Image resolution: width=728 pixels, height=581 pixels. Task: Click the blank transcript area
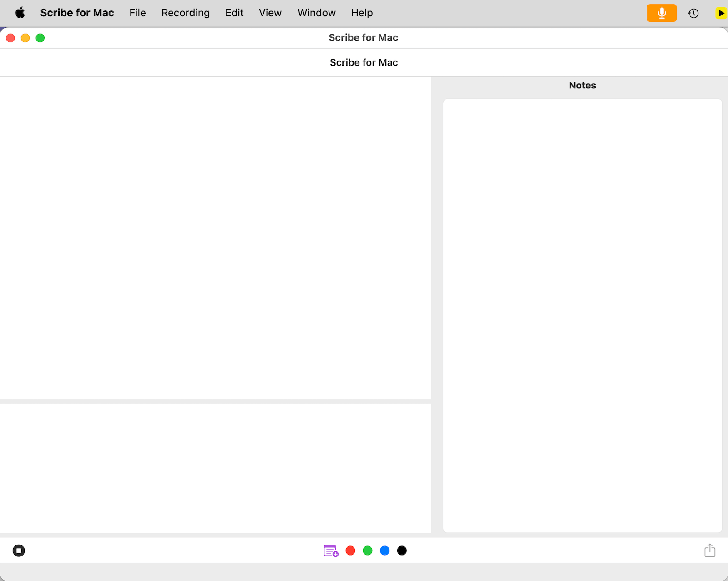[x=216, y=237]
